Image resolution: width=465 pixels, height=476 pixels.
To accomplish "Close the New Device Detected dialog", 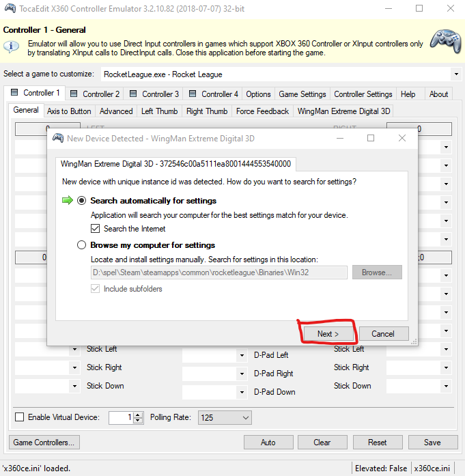I will tap(402, 138).
